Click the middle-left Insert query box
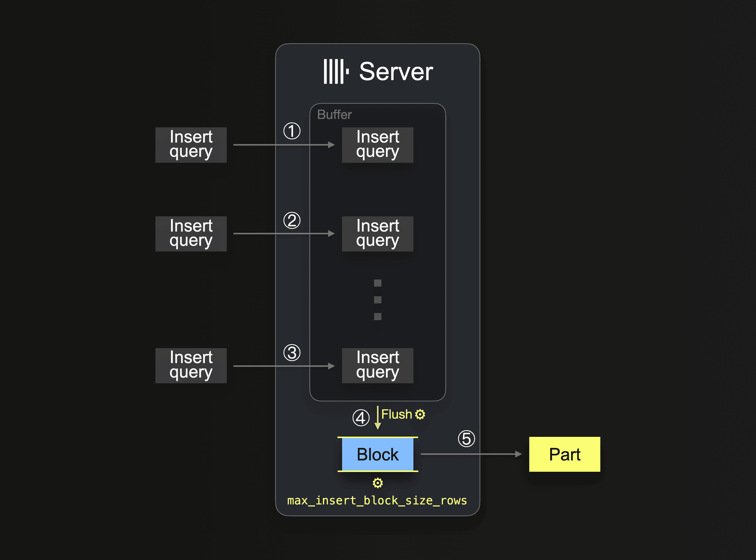Screen dimensions: 756x560 (x=191, y=234)
